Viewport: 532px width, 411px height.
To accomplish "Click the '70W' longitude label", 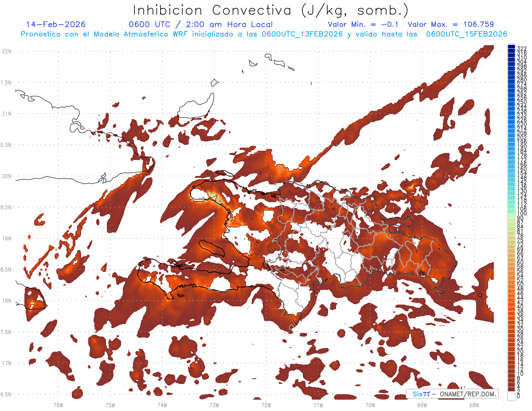I will [370, 405].
